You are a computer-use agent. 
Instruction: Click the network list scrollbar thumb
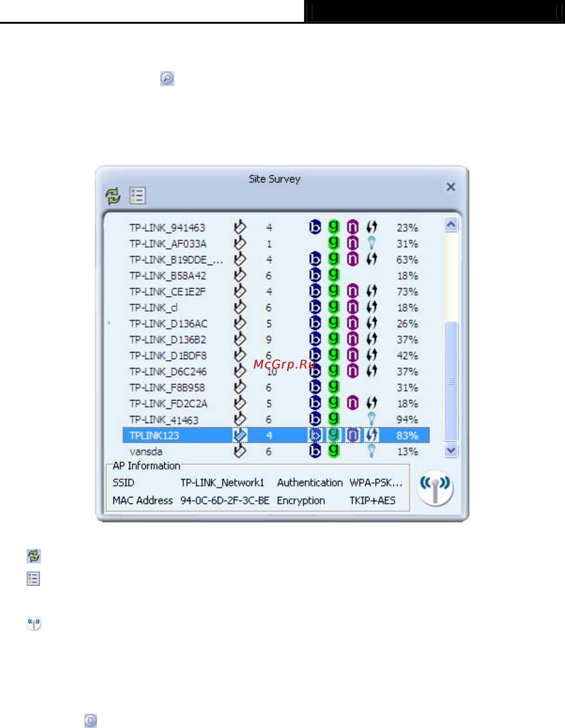[x=451, y=381]
